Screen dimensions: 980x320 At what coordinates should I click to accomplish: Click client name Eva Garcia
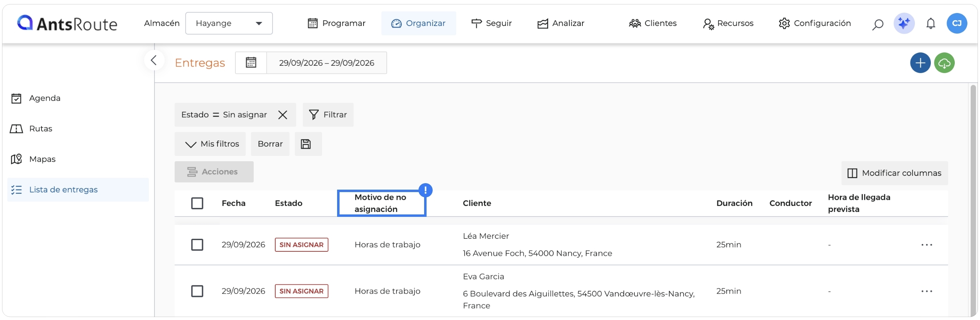point(483,276)
